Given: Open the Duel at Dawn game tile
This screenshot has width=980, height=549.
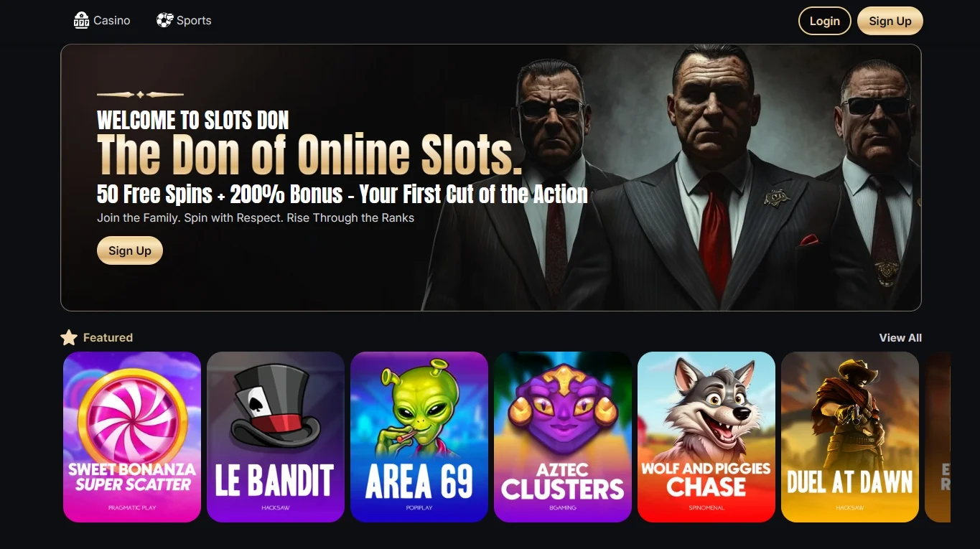Looking at the screenshot, I should (850, 437).
